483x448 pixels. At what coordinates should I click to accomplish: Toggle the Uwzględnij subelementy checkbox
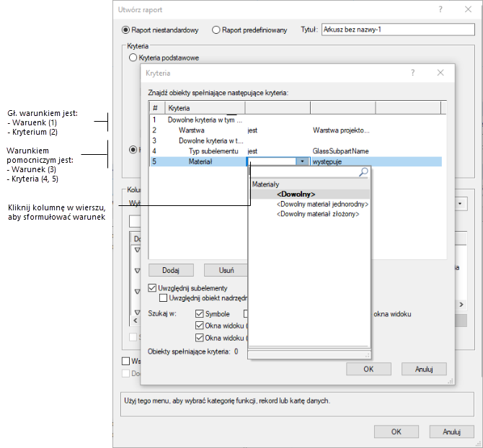pos(152,287)
